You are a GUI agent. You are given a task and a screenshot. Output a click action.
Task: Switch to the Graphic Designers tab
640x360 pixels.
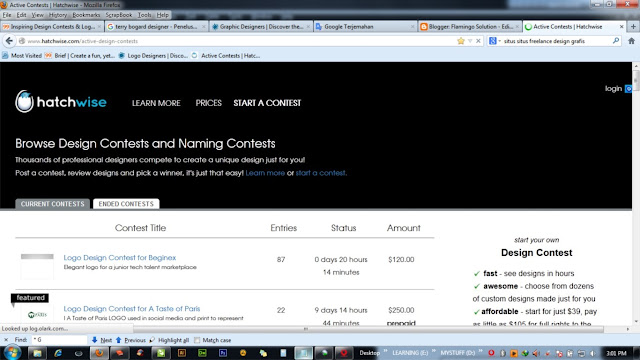[260, 27]
